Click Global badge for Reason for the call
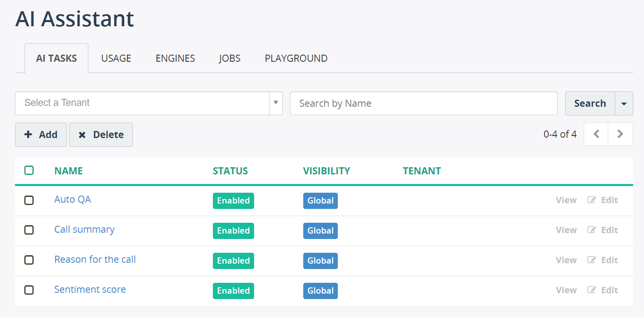 coord(320,261)
